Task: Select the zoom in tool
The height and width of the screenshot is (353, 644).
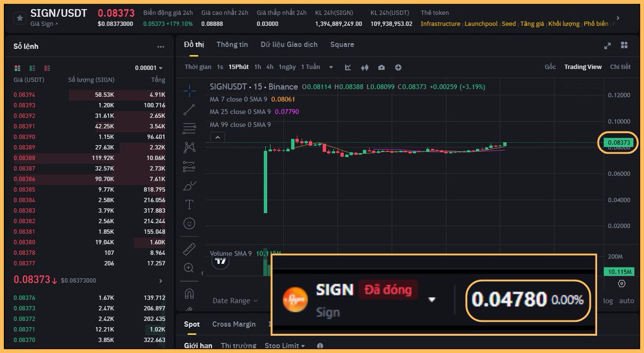Action: point(189,268)
